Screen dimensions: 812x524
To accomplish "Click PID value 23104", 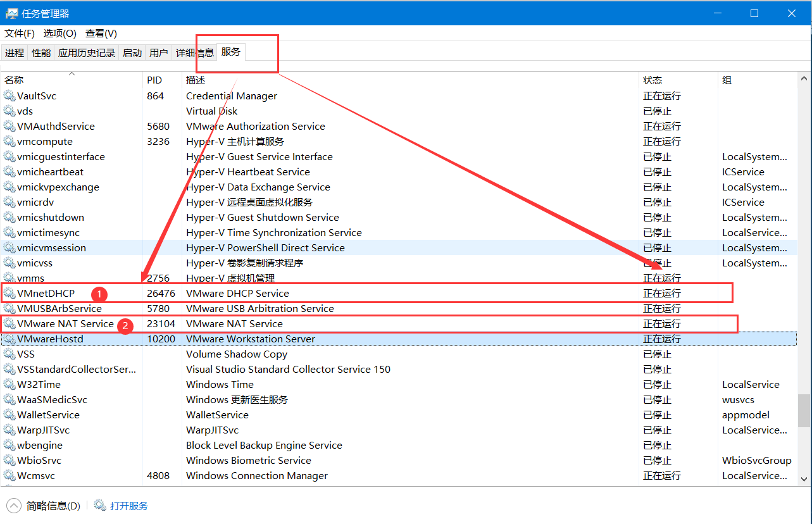I will 161,324.
